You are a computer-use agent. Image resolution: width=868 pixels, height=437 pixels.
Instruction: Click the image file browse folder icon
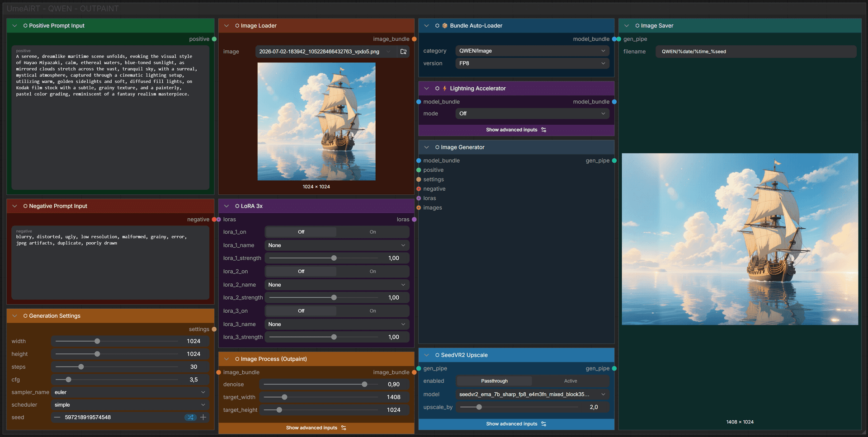coord(403,52)
